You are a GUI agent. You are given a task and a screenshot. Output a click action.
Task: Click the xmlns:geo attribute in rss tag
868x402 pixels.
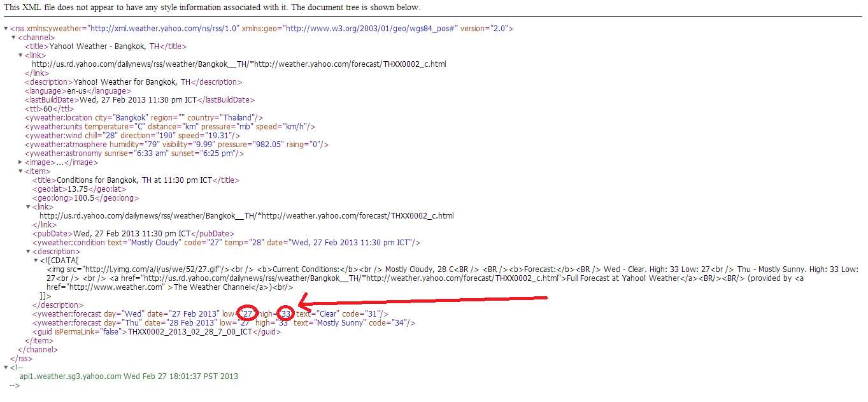tap(348, 29)
